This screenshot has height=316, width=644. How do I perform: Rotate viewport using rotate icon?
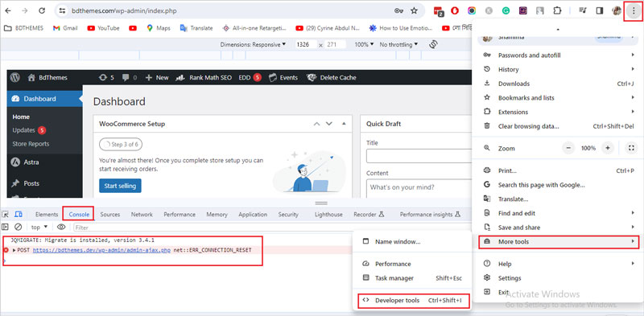coord(432,44)
